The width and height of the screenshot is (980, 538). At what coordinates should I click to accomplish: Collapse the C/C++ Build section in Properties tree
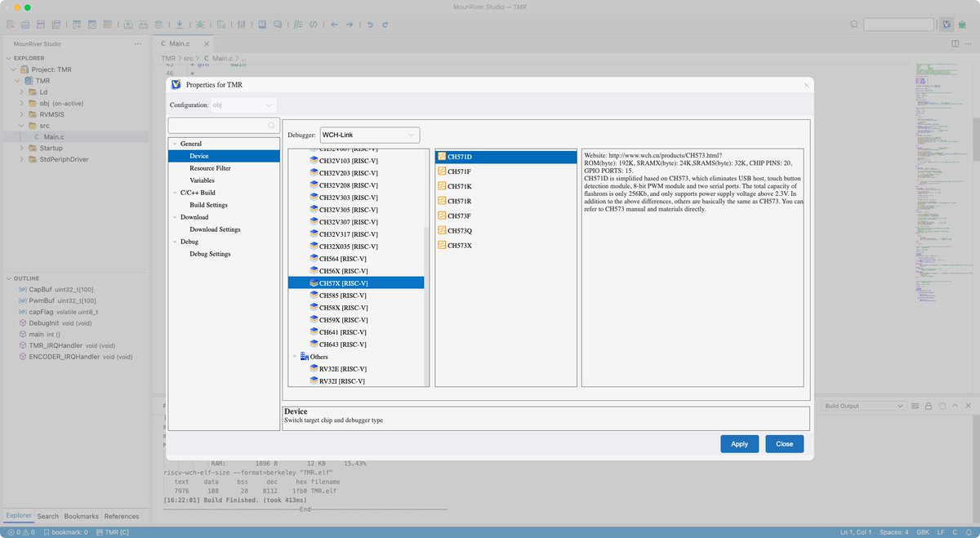pyautogui.click(x=173, y=193)
